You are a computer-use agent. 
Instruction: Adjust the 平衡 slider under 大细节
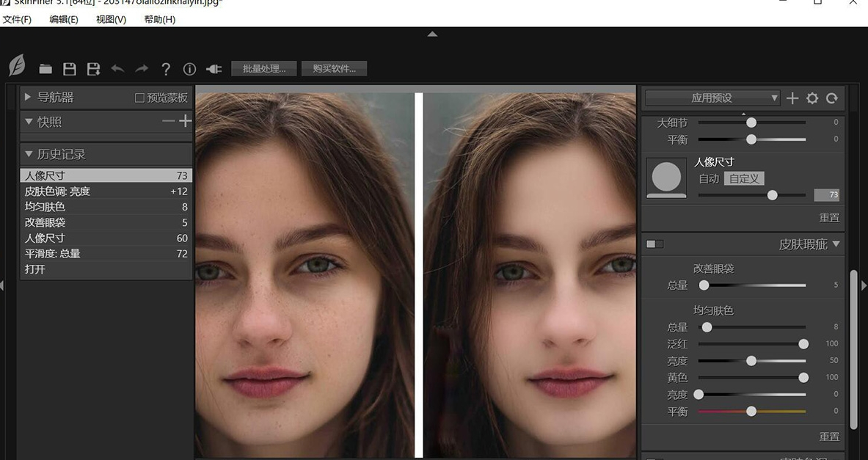point(751,139)
